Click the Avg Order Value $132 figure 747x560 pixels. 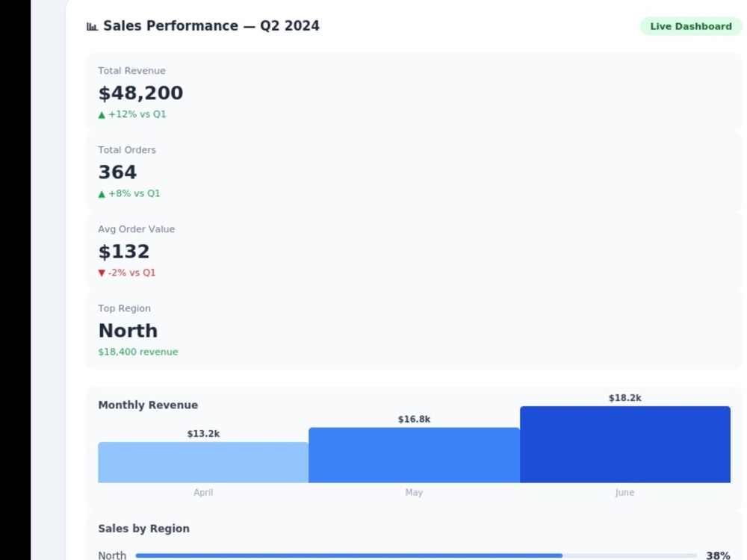pos(124,252)
